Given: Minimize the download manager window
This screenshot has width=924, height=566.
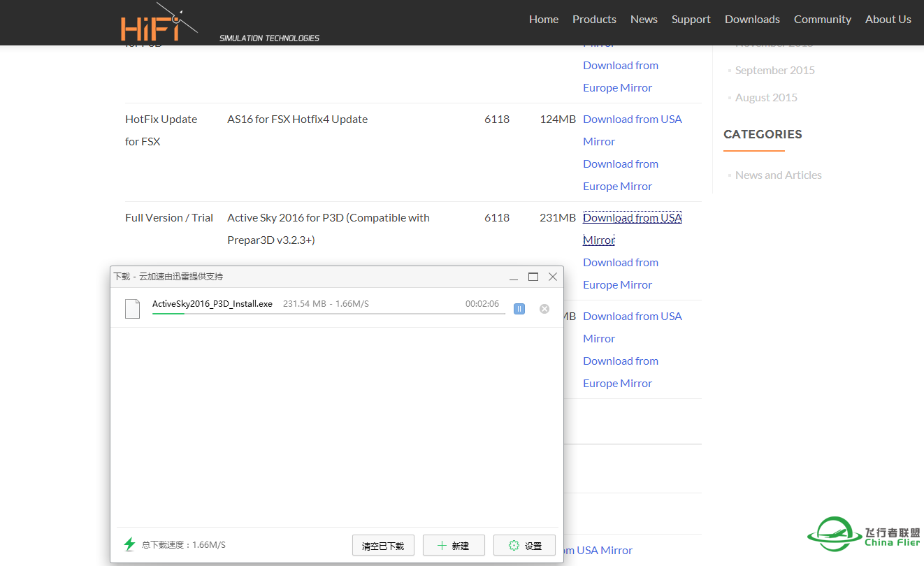Looking at the screenshot, I should tap(514, 277).
